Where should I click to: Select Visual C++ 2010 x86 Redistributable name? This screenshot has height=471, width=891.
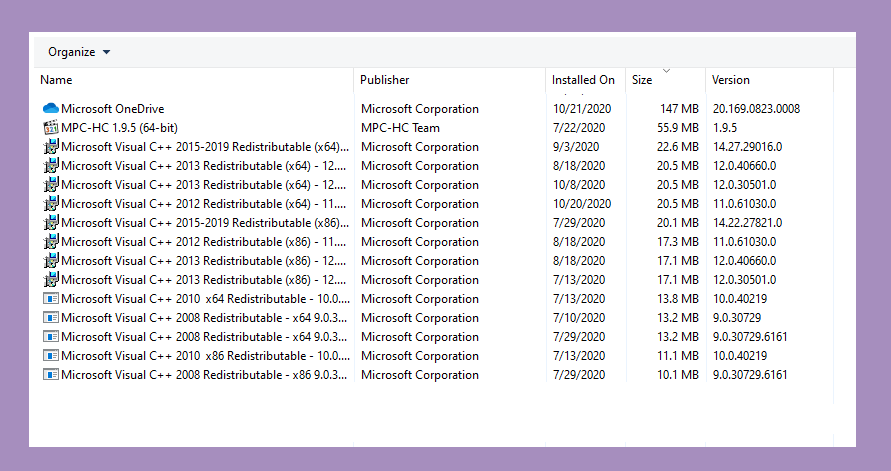206,356
